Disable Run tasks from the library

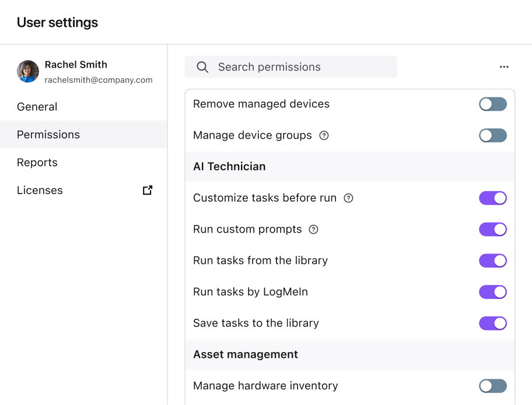[x=492, y=260]
